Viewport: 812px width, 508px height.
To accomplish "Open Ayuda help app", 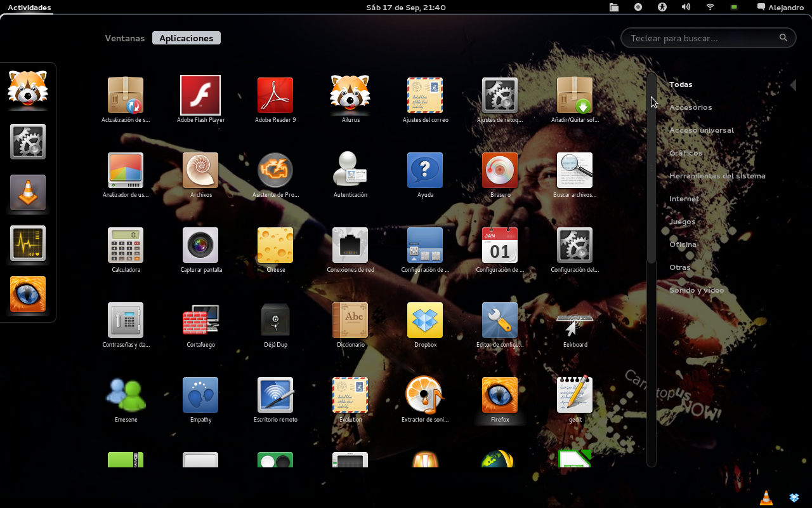I will pos(425,170).
